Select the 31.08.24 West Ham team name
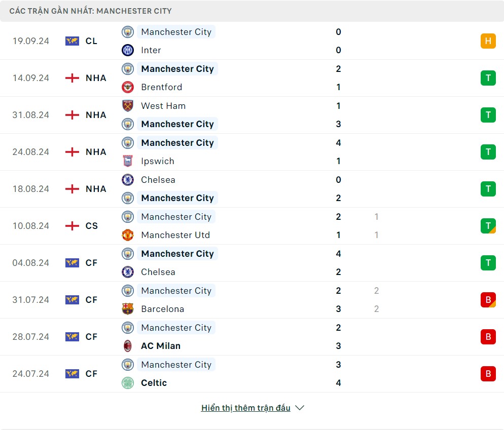The height and width of the screenshot is (430, 504). coord(163,106)
